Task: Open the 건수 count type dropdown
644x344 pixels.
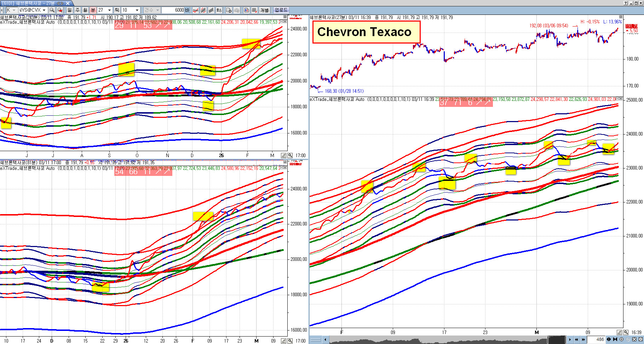Action: click(x=152, y=10)
